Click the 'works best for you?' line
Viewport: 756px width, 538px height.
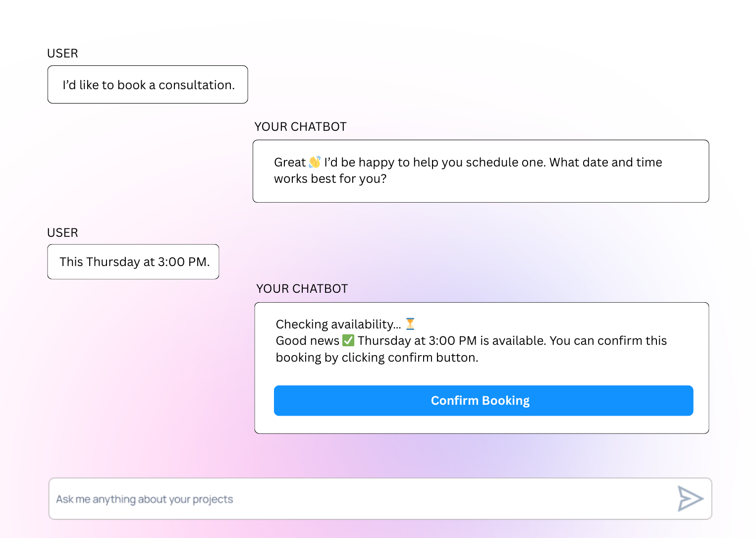(x=330, y=179)
